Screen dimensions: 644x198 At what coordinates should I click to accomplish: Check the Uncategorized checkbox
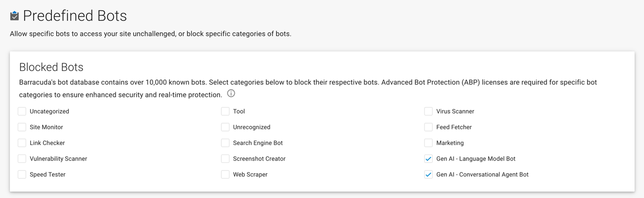(x=22, y=111)
